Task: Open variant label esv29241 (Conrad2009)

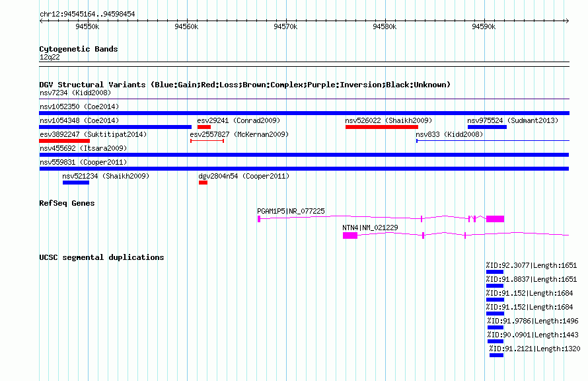Action: coord(239,120)
